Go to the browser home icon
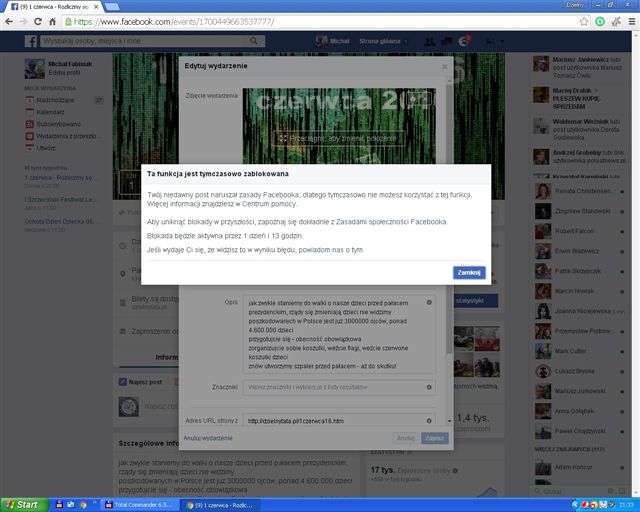The image size is (640, 512). 52,21
